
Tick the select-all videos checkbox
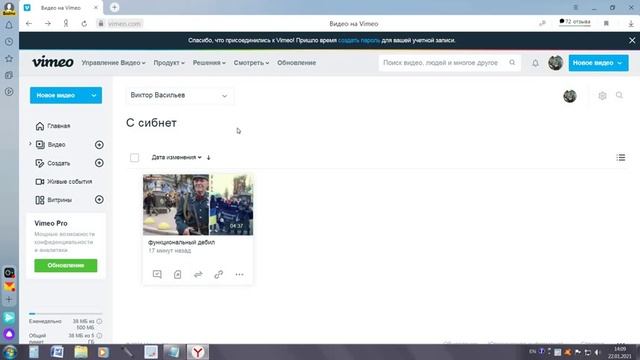click(x=134, y=158)
